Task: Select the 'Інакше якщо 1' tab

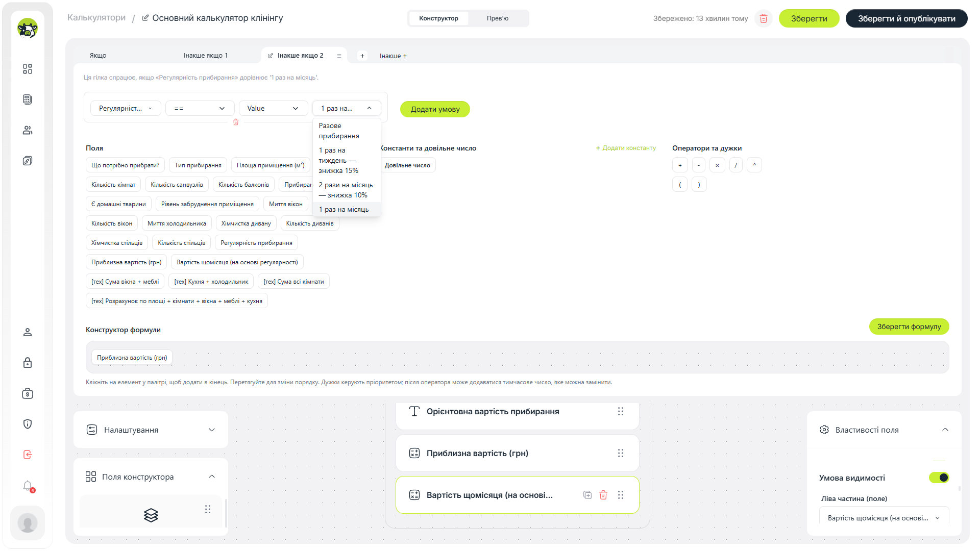Action: [x=206, y=56]
